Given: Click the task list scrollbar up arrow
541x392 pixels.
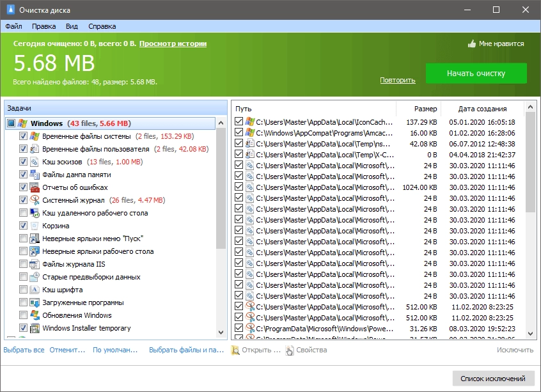Looking at the screenshot, I should click(221, 123).
